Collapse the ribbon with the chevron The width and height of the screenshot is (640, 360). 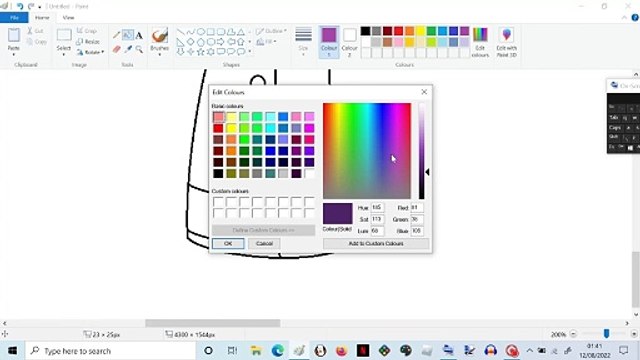pyautogui.click(x=624, y=18)
